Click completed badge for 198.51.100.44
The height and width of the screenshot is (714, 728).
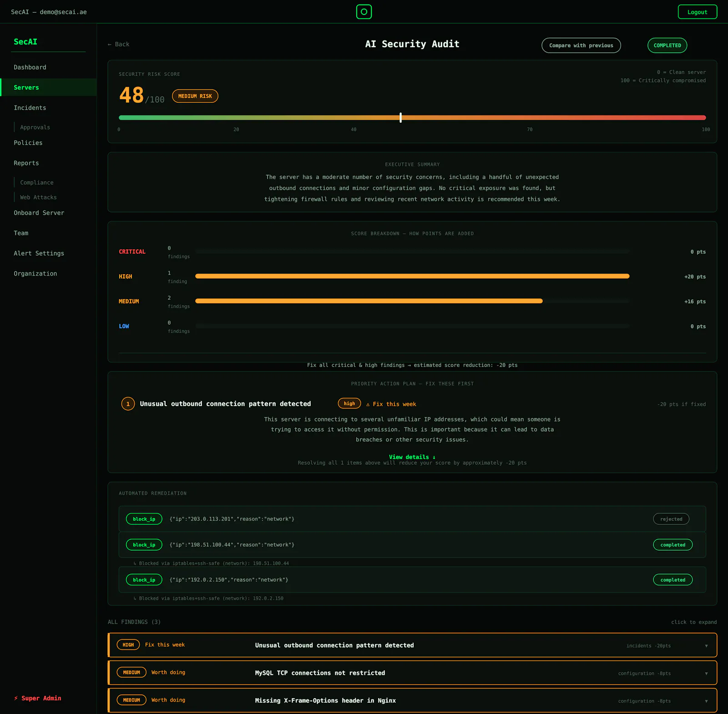[x=673, y=545]
